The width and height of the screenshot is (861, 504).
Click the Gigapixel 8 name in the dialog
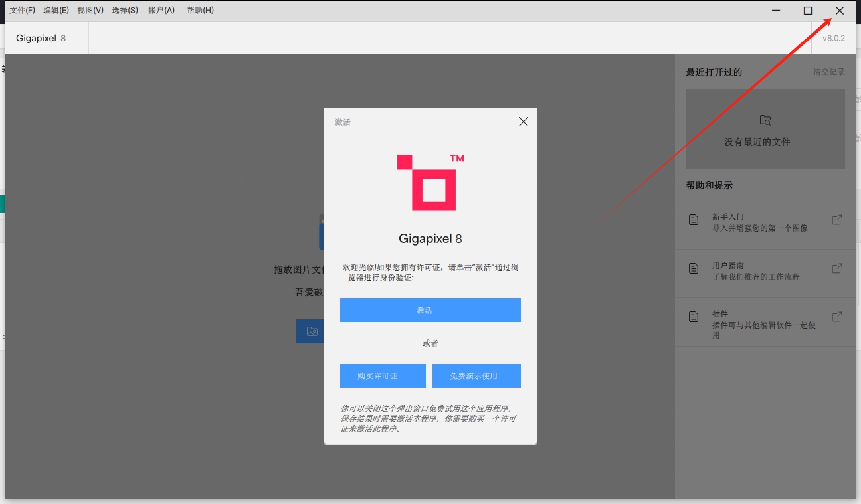[430, 238]
